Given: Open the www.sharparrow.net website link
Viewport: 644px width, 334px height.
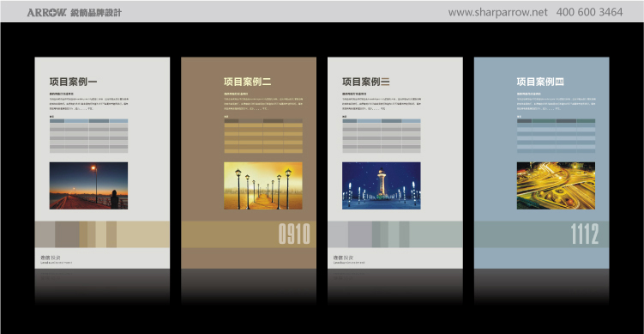Looking at the screenshot, I should point(497,12).
